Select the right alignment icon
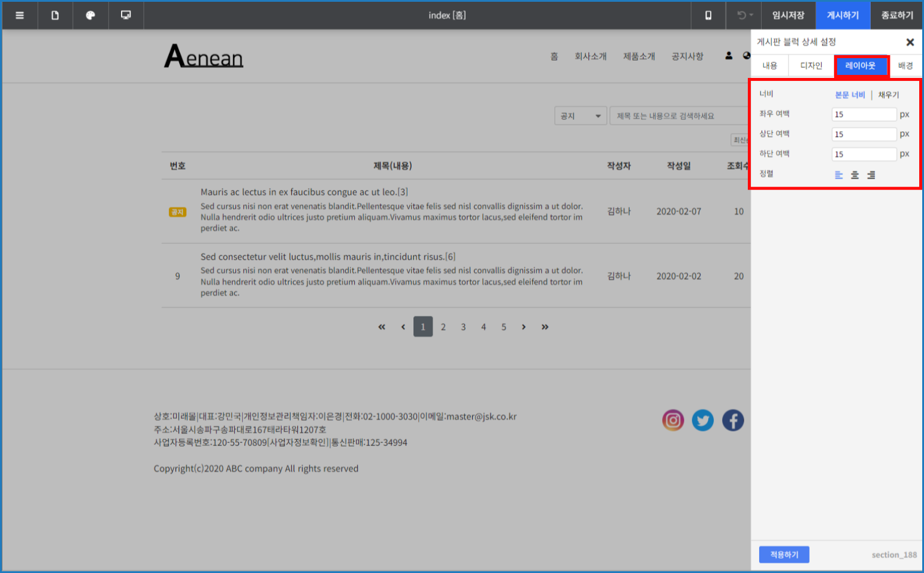The height and width of the screenshot is (573, 924). 871,175
